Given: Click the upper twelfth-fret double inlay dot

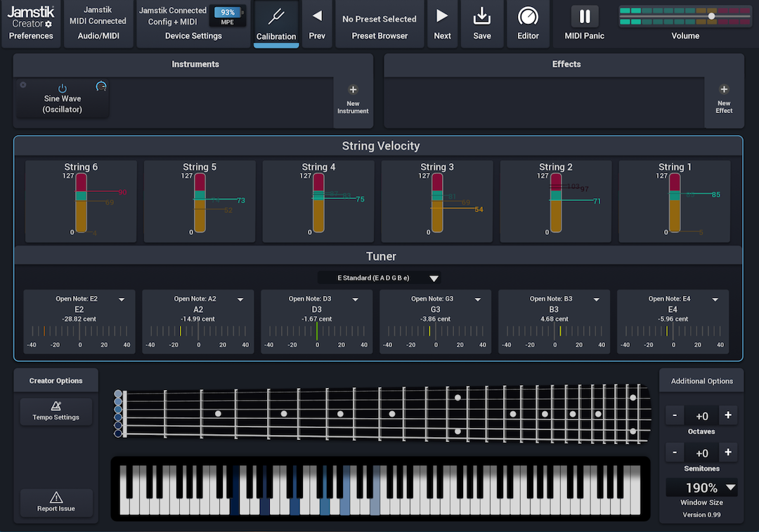Looking at the screenshot, I should [x=458, y=398].
